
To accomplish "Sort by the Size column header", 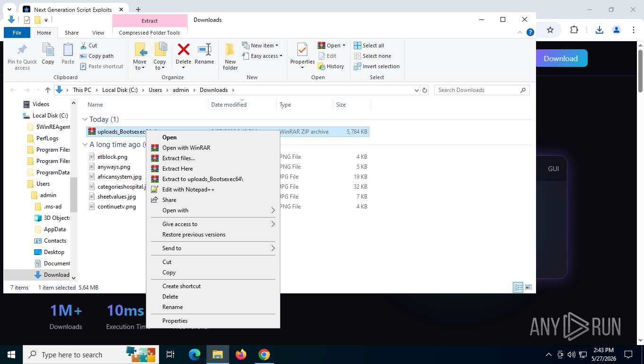I will [351, 105].
